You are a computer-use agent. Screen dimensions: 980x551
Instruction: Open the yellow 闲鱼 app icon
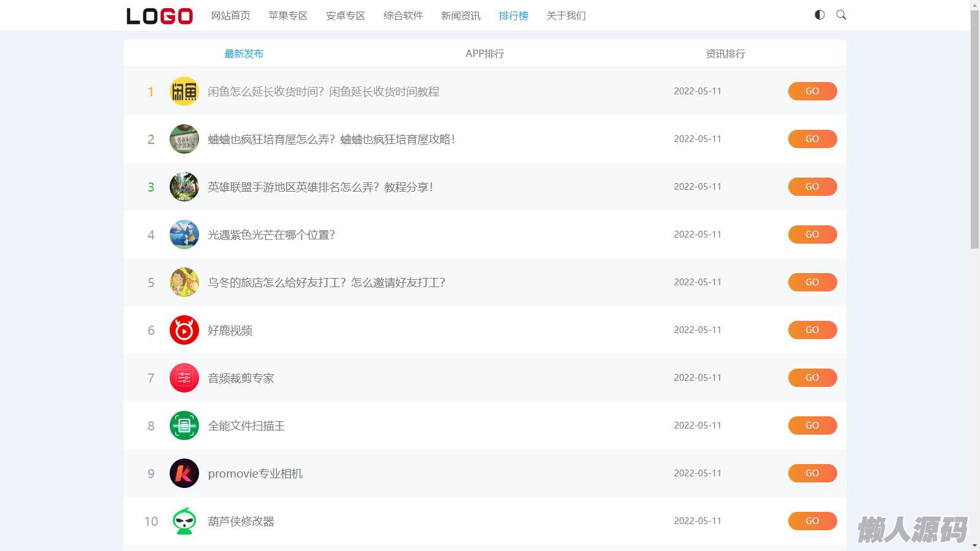pos(184,91)
